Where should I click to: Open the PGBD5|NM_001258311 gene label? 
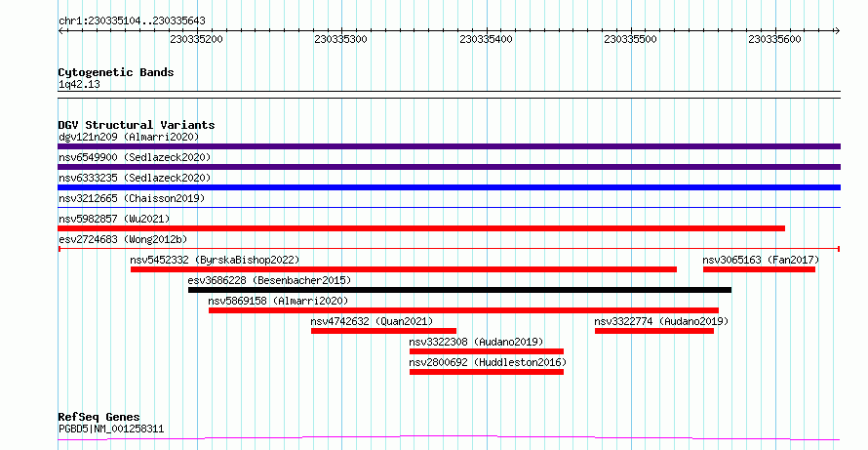[x=111, y=429]
